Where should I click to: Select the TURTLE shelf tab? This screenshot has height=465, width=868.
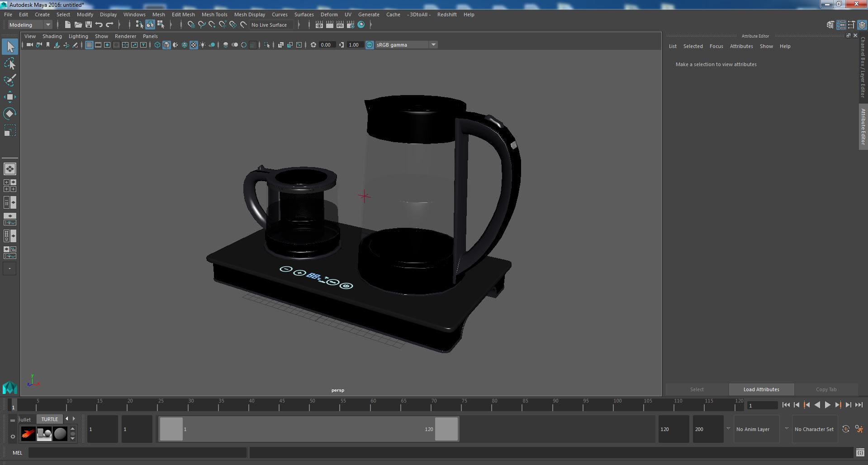click(50, 419)
